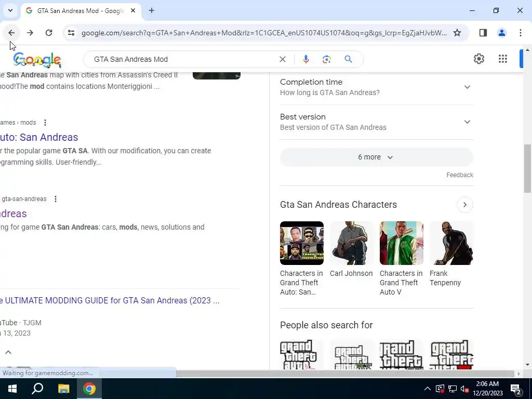Go forward using the browser forward arrow
This screenshot has height=399, width=532.
tap(30, 33)
